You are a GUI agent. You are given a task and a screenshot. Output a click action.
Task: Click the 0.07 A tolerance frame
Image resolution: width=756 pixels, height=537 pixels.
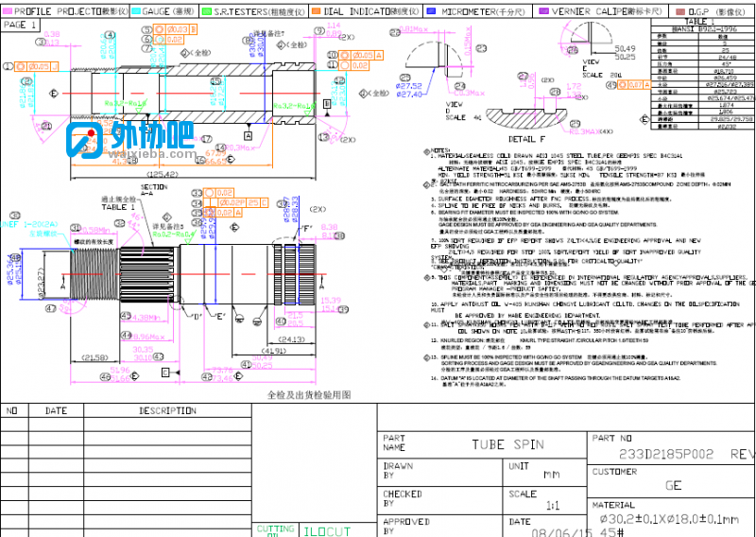pyautogui.click(x=635, y=85)
